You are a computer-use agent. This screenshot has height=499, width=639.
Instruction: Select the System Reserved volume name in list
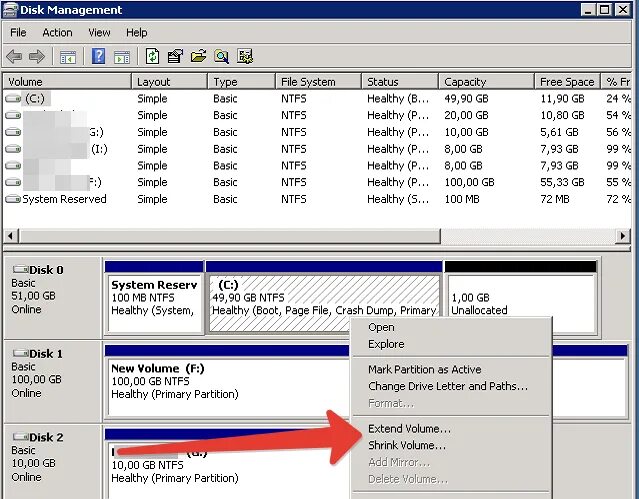coord(64,199)
